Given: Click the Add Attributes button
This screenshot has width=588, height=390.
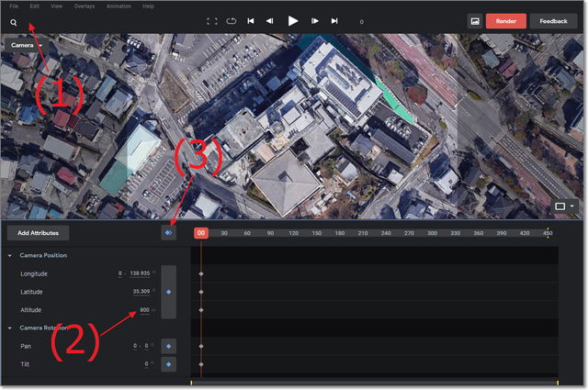Looking at the screenshot, I should click(37, 234).
